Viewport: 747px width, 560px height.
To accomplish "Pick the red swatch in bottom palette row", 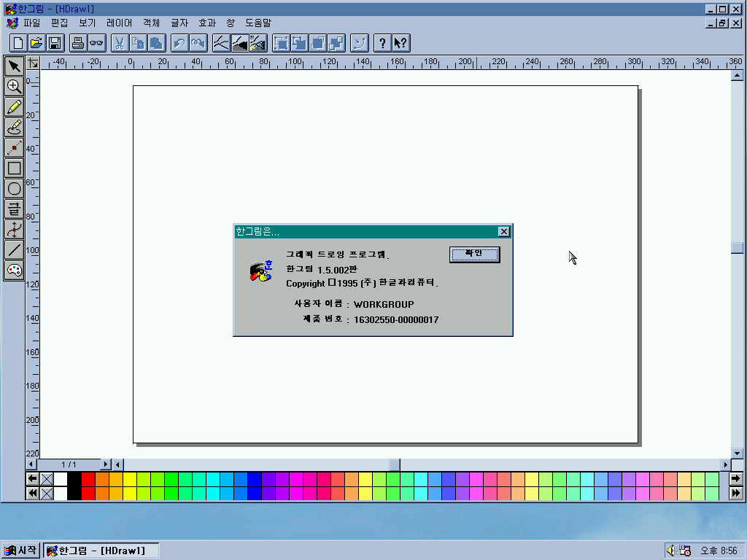I will [88, 494].
